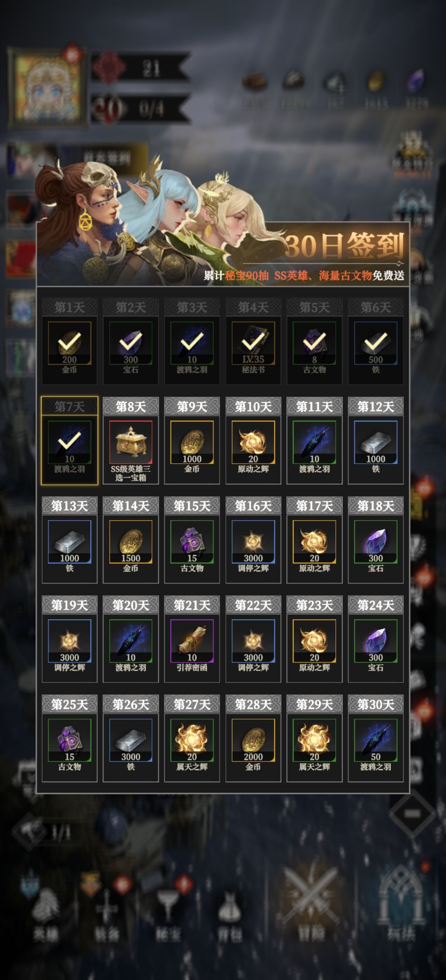Open the 英雄 tab in bottom navigation
The height and width of the screenshot is (980, 446).
click(x=45, y=914)
